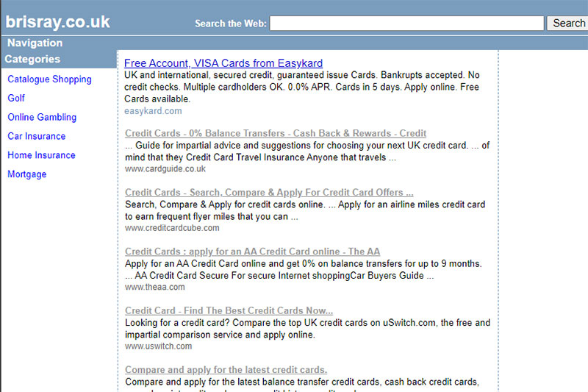Open Compare and apply for latest credit cards
588x392 pixels.
tap(226, 370)
